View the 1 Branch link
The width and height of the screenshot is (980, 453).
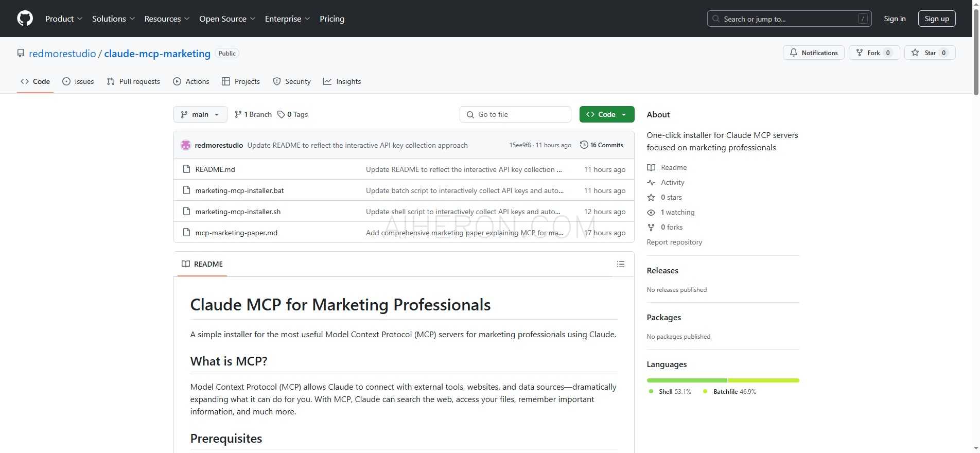point(253,114)
